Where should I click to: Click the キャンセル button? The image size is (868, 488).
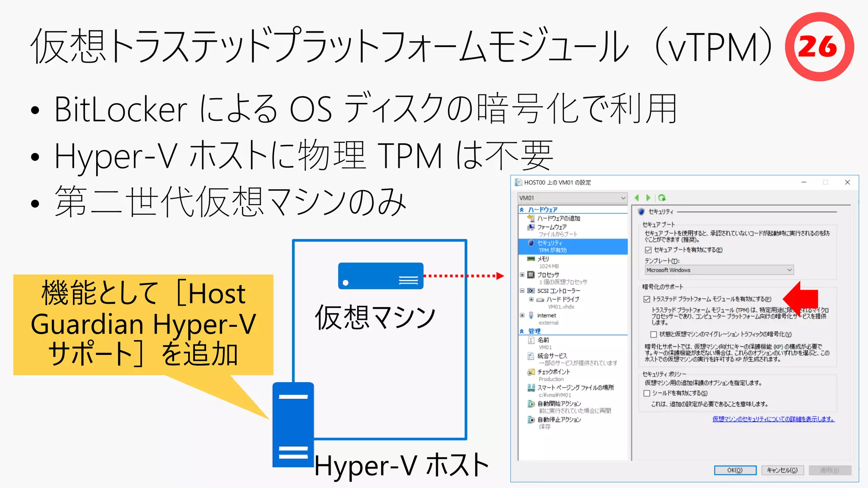782,470
